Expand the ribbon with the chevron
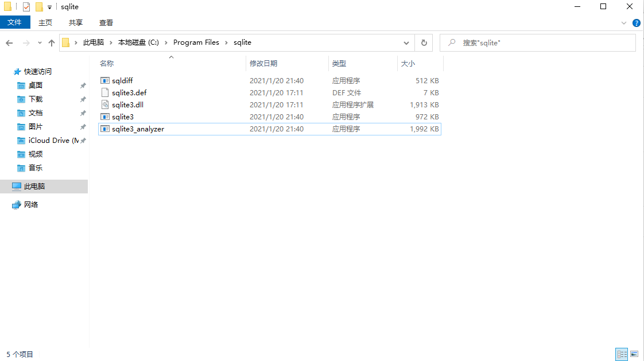The width and height of the screenshot is (644, 361). pos(623,23)
